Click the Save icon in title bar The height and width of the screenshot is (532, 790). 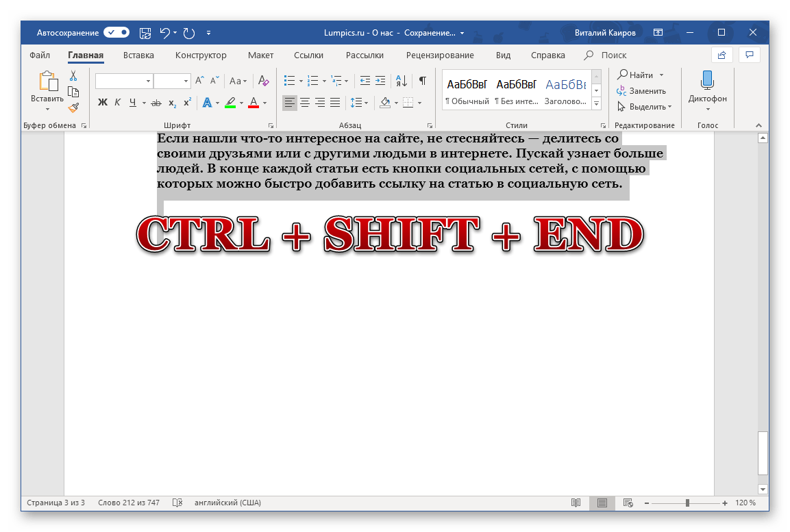(145, 32)
